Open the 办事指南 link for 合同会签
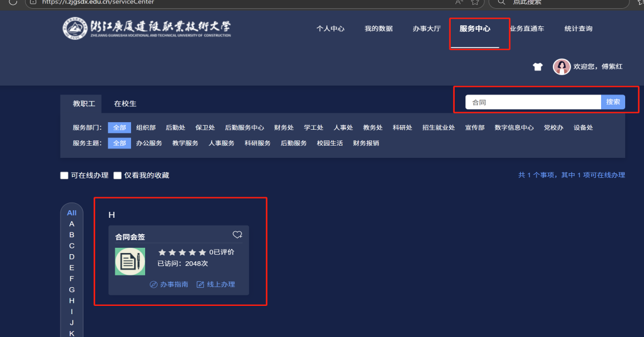Screen dimensions: 644x337 [x=169, y=284]
